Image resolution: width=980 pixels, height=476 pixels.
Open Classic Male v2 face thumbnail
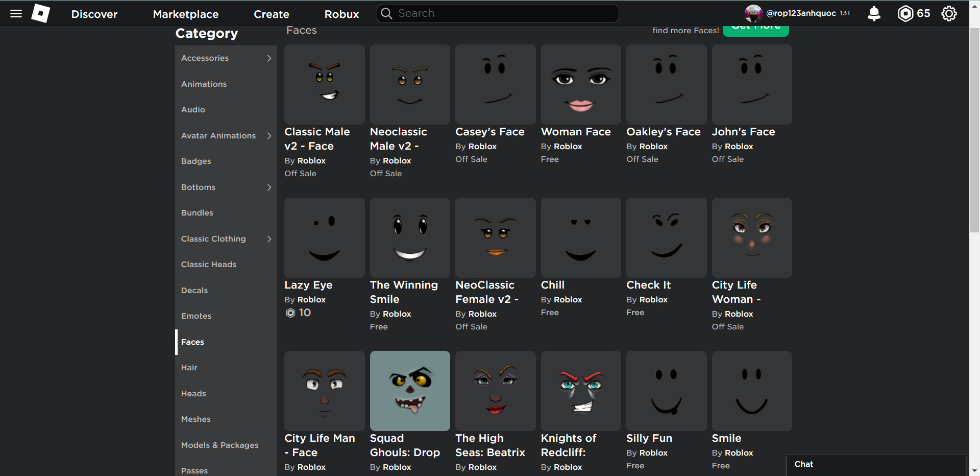tap(325, 84)
